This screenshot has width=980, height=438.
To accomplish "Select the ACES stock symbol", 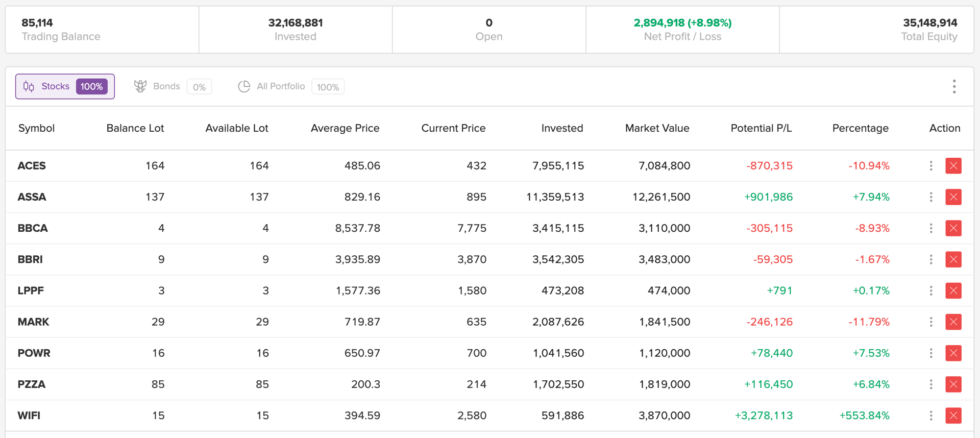I will point(32,166).
